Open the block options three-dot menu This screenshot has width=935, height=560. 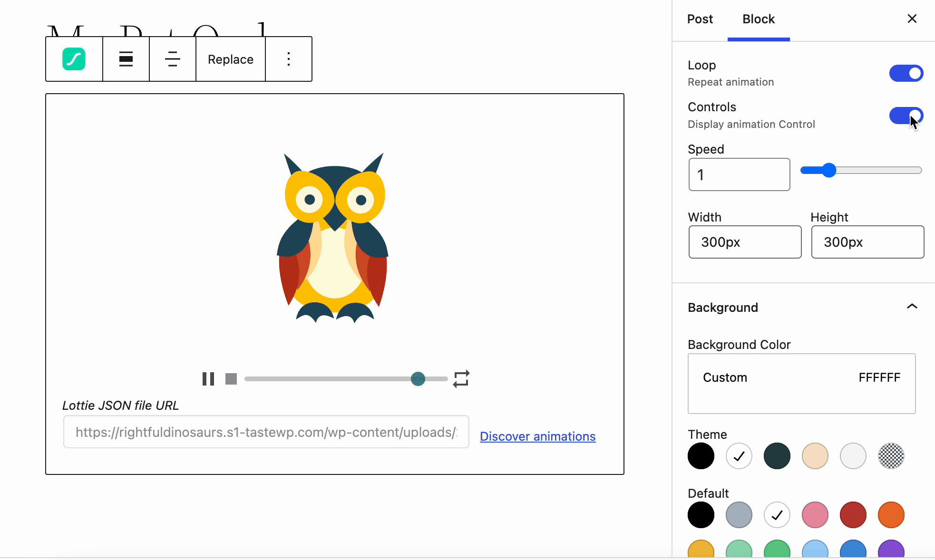point(289,59)
